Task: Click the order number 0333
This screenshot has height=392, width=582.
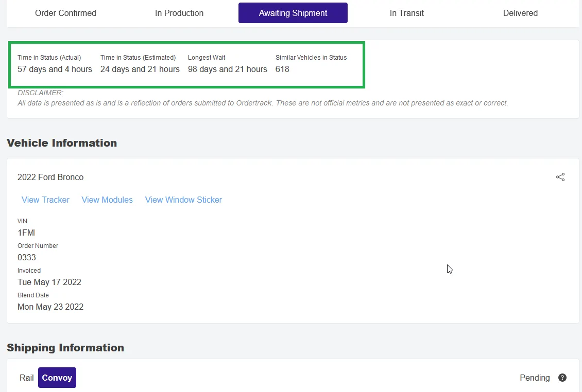Action: 27,257
